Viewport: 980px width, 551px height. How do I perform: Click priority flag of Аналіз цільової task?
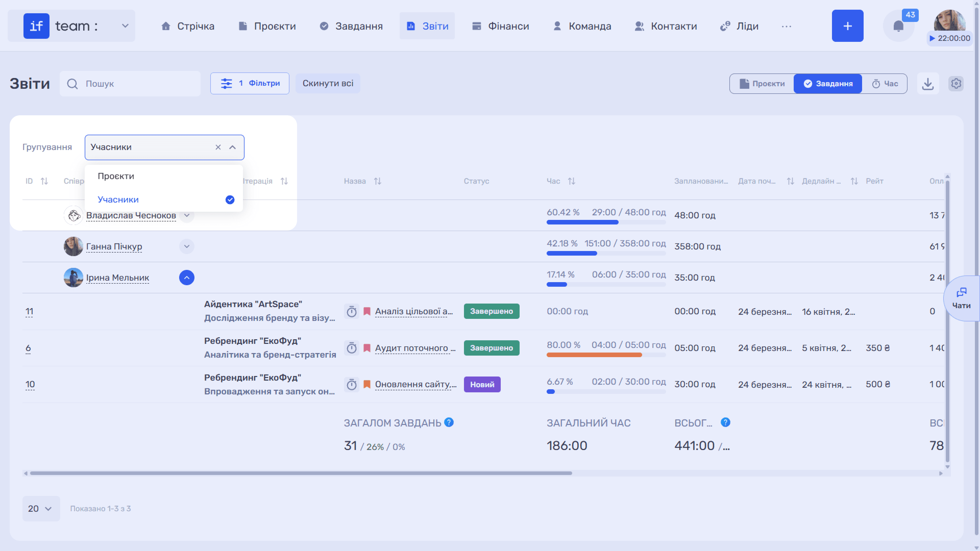(x=367, y=311)
